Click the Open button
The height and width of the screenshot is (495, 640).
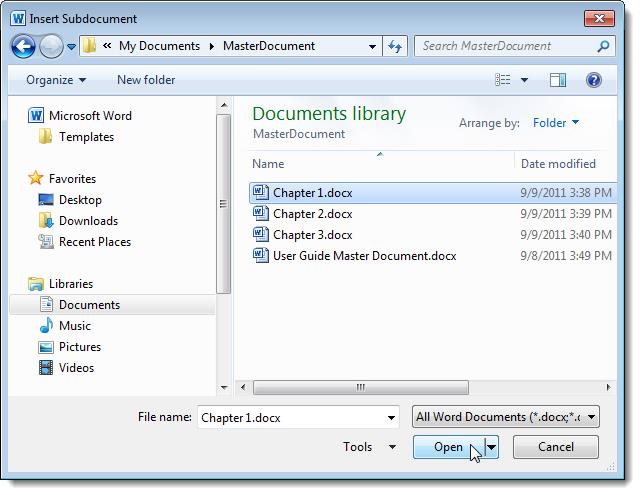click(x=449, y=447)
